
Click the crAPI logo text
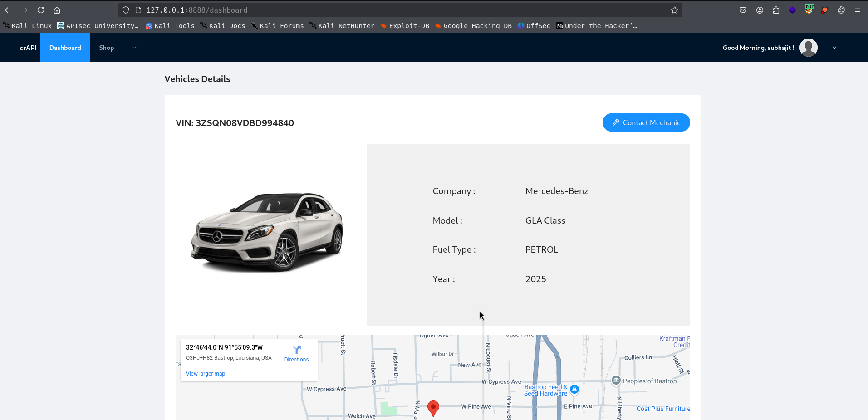(x=28, y=48)
